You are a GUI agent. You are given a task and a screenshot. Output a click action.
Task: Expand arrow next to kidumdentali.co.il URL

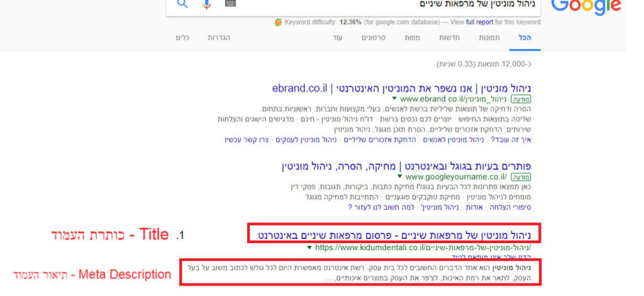click(x=309, y=248)
